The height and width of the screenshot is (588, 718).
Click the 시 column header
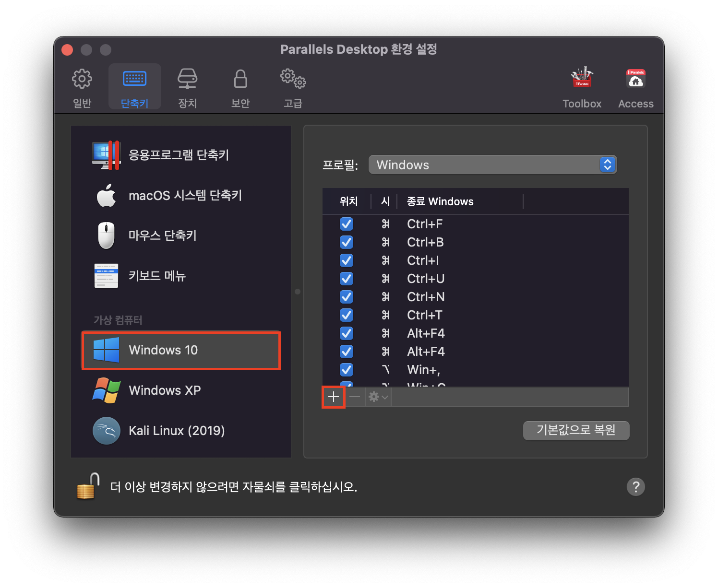385,201
